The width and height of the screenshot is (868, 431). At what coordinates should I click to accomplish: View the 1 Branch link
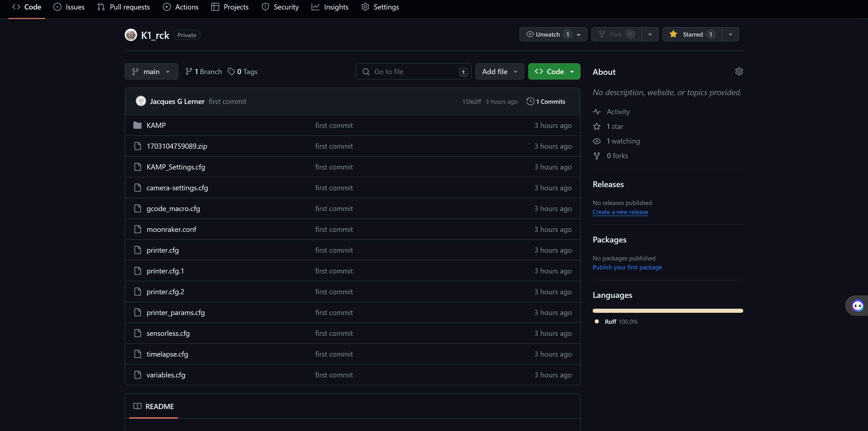tap(204, 71)
